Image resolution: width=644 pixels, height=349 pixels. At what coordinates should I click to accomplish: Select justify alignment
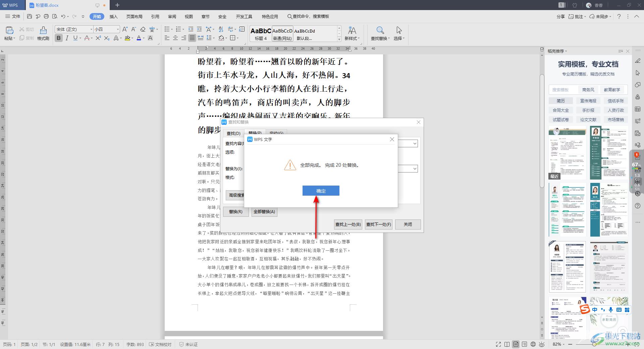[x=192, y=38]
